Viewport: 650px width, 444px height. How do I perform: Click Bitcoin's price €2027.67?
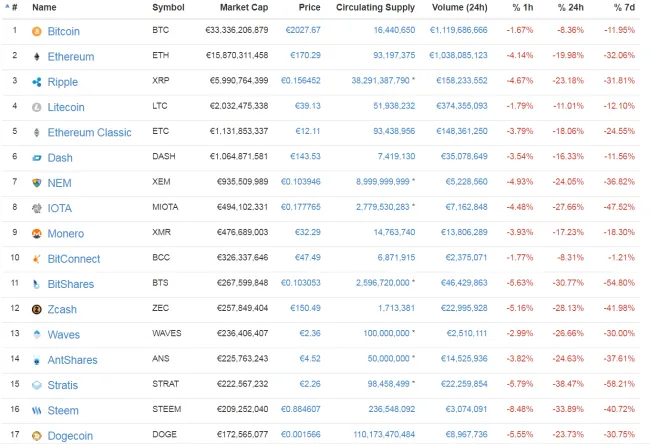(x=303, y=31)
